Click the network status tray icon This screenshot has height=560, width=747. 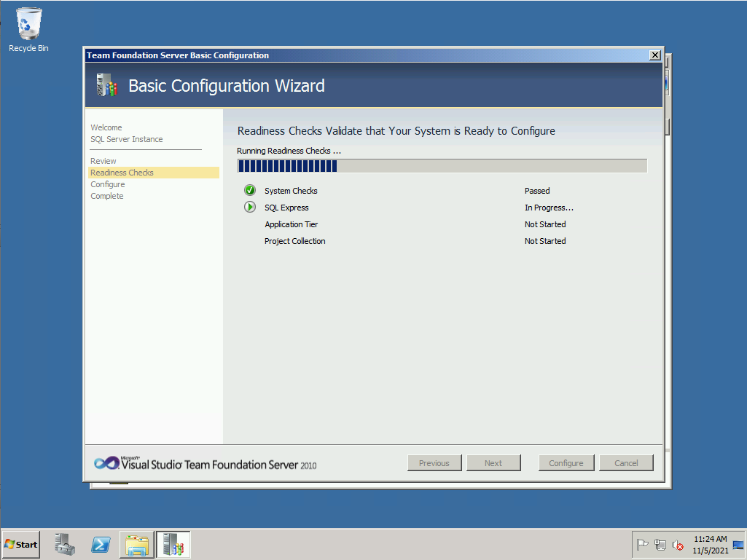[660, 545]
